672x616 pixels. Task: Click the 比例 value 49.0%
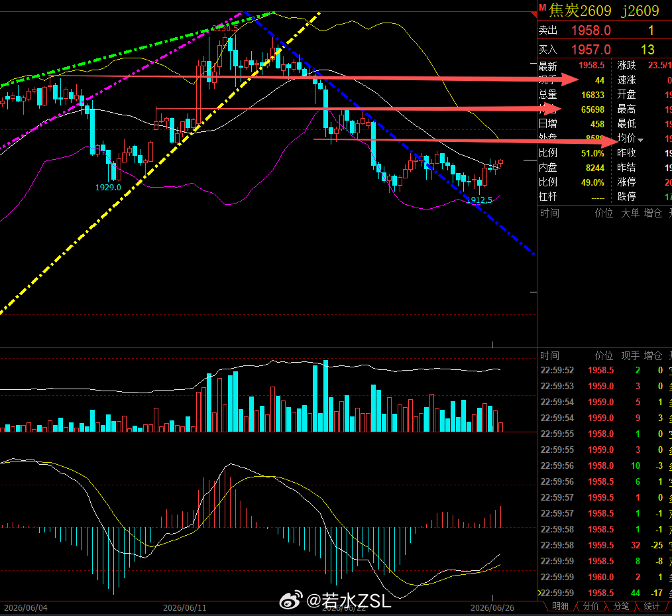592,182
